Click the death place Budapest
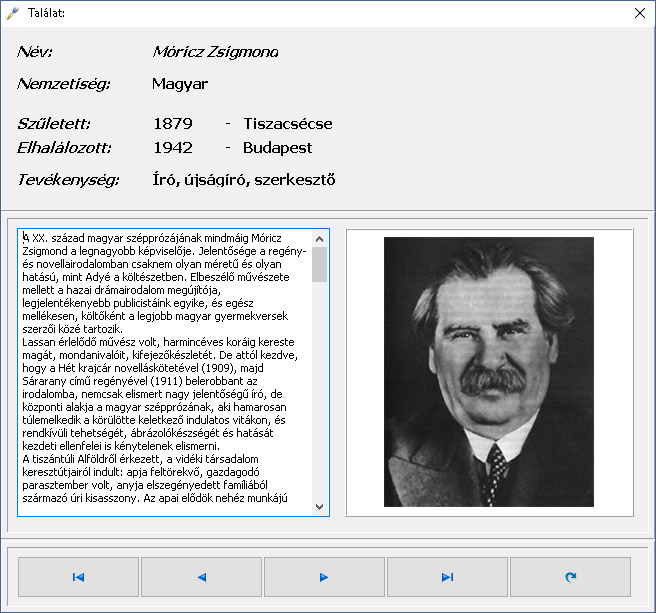This screenshot has width=656, height=613. [x=277, y=148]
